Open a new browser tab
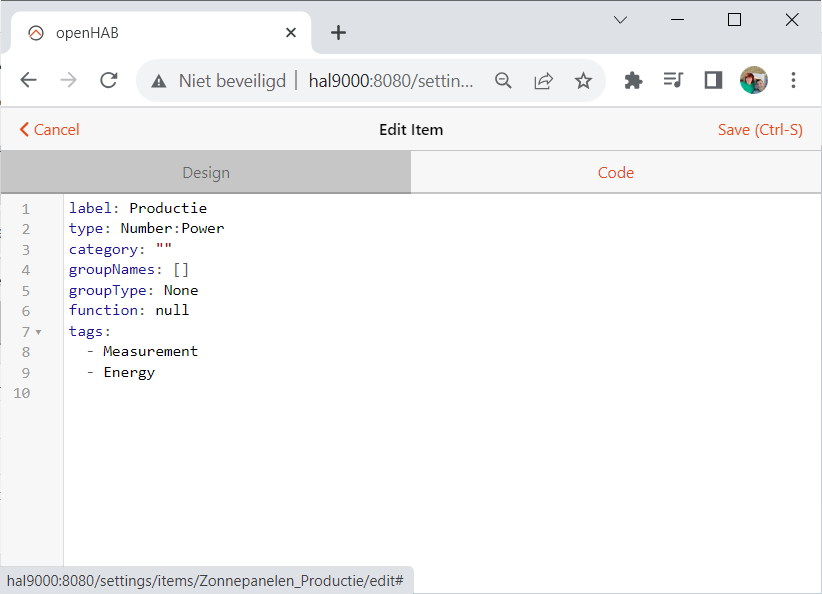 pyautogui.click(x=338, y=33)
